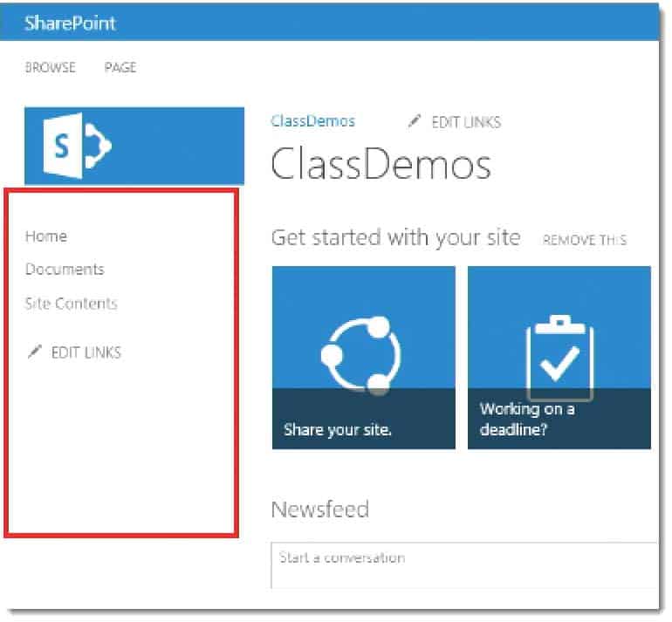
Task: Click SharePoint in the suite bar
Action: (71, 23)
